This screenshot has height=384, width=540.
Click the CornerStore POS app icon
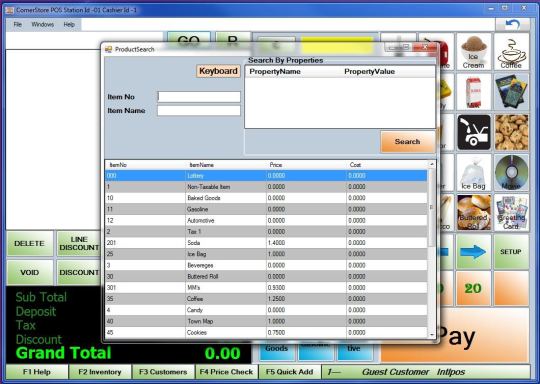10,10
